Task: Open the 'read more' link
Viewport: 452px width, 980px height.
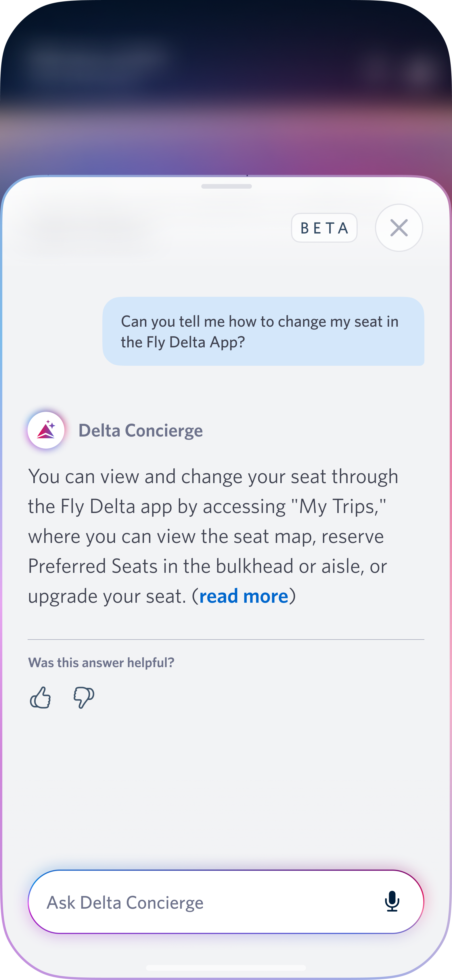Action: pyautogui.click(x=244, y=596)
